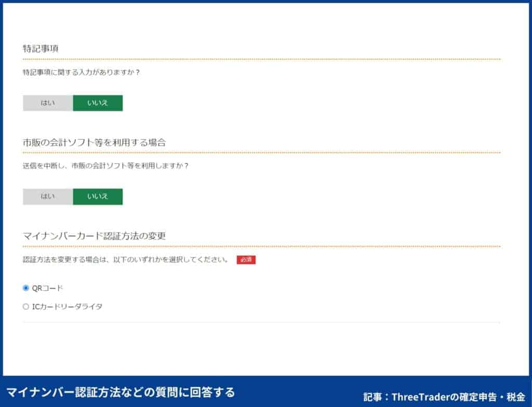532x407 pixels.
Task: Click caption マイナンバー認証方法などの質問に回答する
Action: click(121, 392)
